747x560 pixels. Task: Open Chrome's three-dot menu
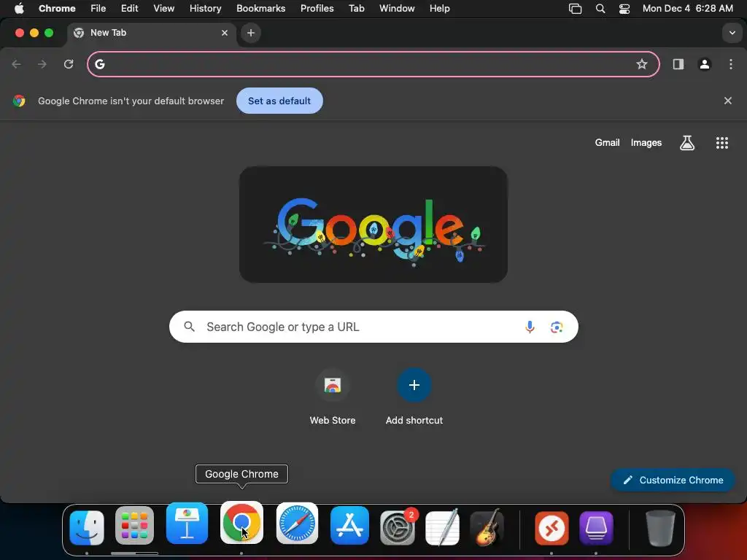pos(731,64)
